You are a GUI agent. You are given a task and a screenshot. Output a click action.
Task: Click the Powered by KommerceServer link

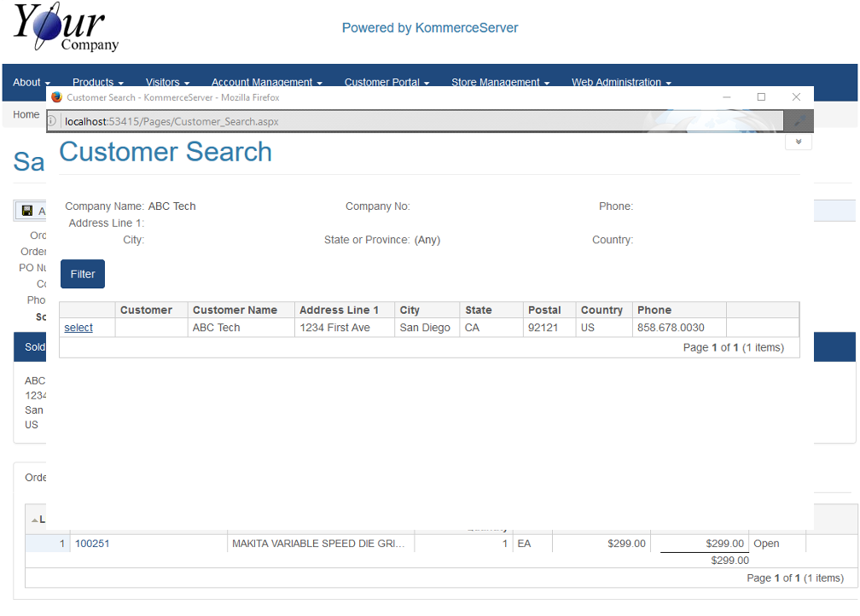click(430, 28)
